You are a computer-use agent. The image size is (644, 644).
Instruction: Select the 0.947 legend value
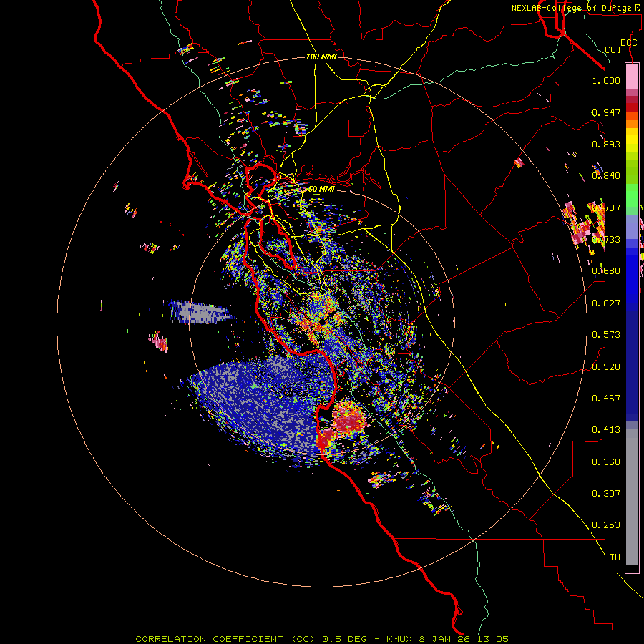(606, 112)
